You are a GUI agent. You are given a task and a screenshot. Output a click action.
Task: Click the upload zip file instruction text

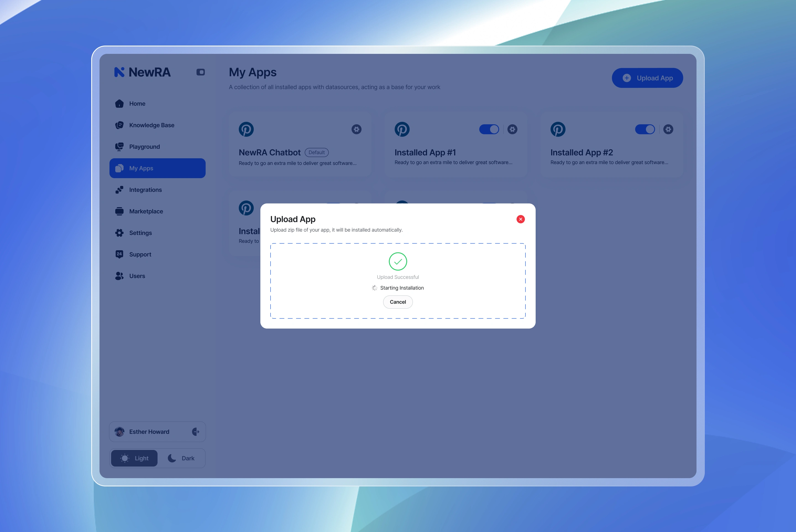tap(336, 230)
